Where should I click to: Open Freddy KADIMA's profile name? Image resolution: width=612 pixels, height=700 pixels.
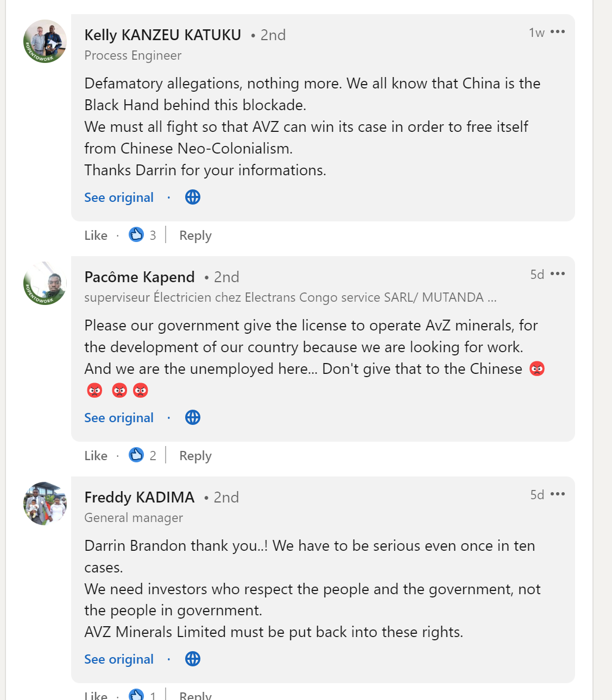pyautogui.click(x=140, y=498)
